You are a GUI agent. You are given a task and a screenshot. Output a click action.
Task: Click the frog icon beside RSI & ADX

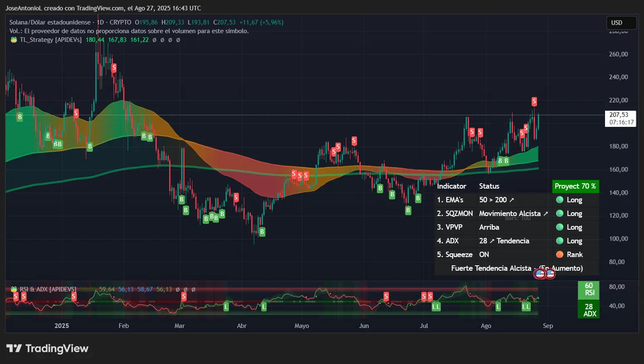14,289
